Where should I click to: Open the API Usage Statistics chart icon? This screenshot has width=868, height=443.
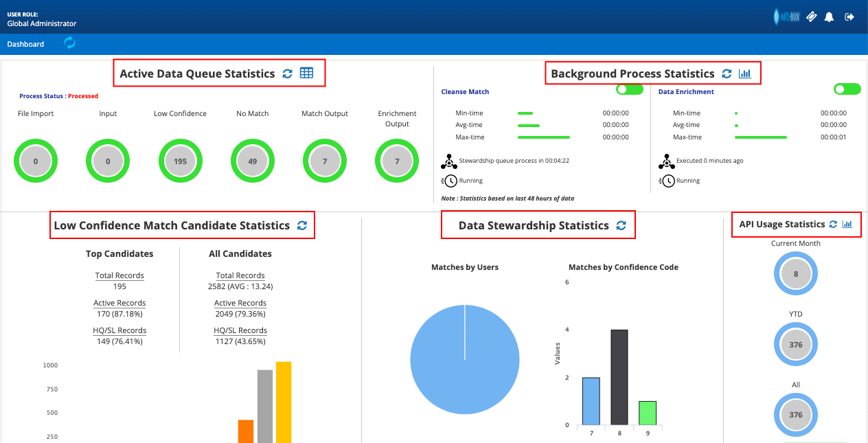coord(847,224)
